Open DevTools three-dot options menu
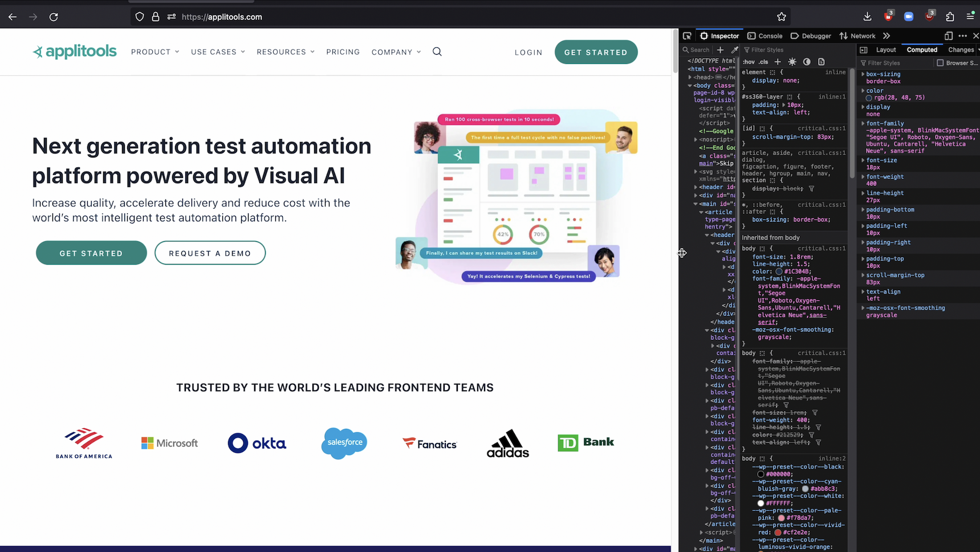Viewport: 980px width, 552px height. [x=963, y=36]
